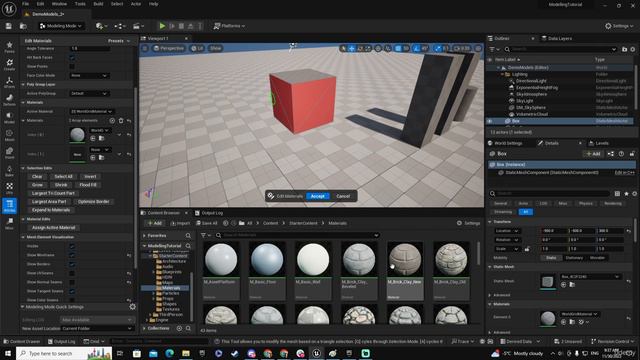Click the lock details icon
Image resolution: width=640 pixels, height=360 pixels.
coord(632,154)
